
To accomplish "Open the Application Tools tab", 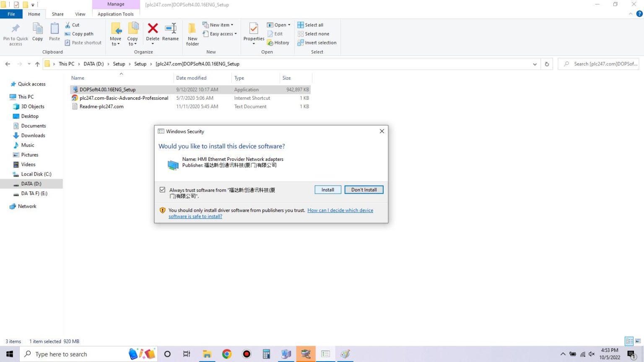I will (116, 14).
